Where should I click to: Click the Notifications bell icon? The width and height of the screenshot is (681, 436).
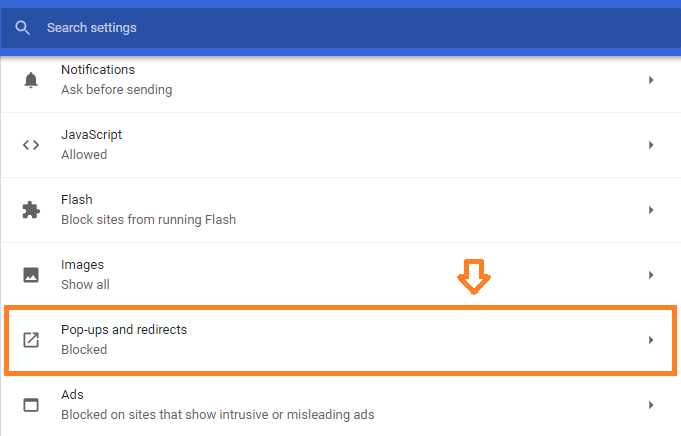coord(31,80)
